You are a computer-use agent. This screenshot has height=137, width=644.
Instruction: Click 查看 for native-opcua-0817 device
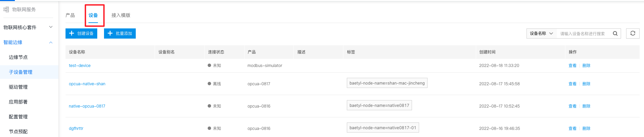click(x=572, y=106)
